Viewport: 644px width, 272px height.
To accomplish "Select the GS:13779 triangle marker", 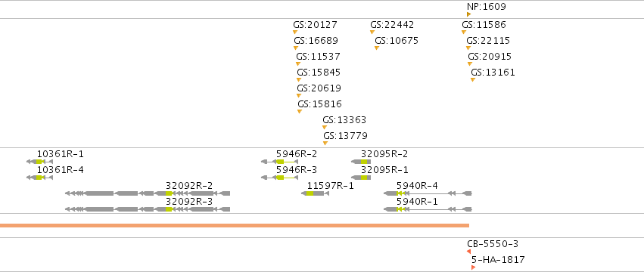I will click(325, 144).
